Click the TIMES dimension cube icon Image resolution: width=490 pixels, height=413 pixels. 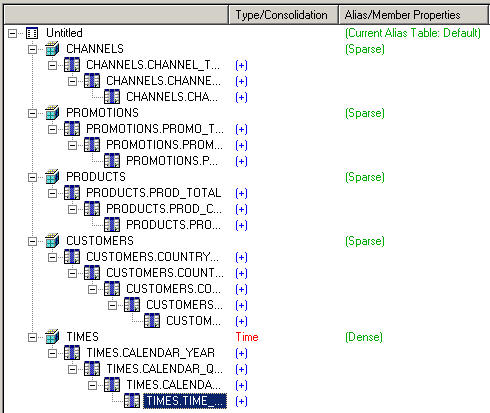(52, 337)
